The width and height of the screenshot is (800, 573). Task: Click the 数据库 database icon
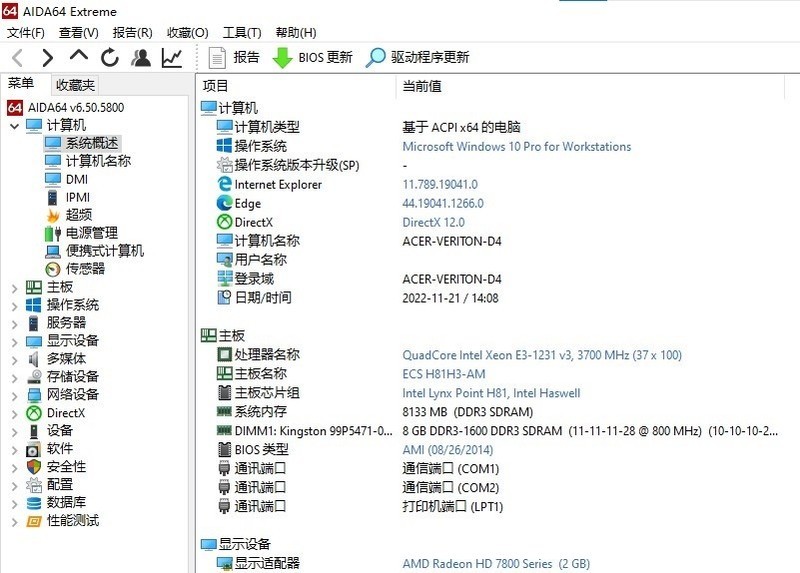34,503
